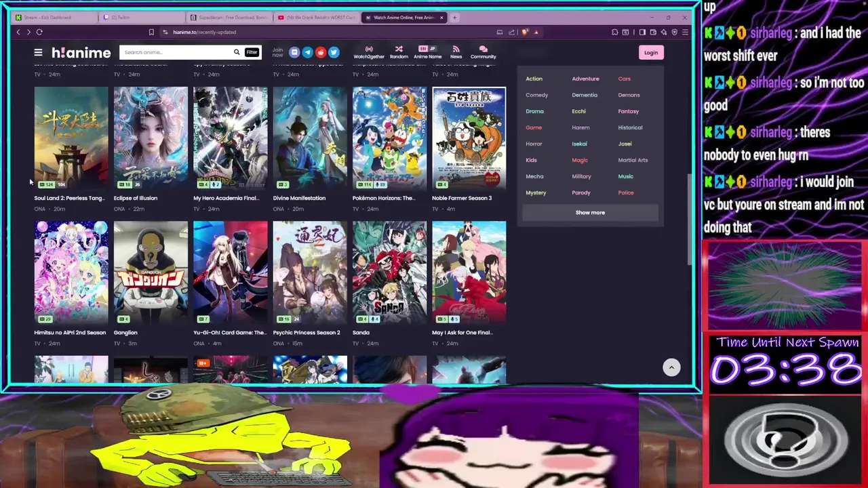The height and width of the screenshot is (488, 868).
Task: Go back in browser
Action: [x=18, y=32]
